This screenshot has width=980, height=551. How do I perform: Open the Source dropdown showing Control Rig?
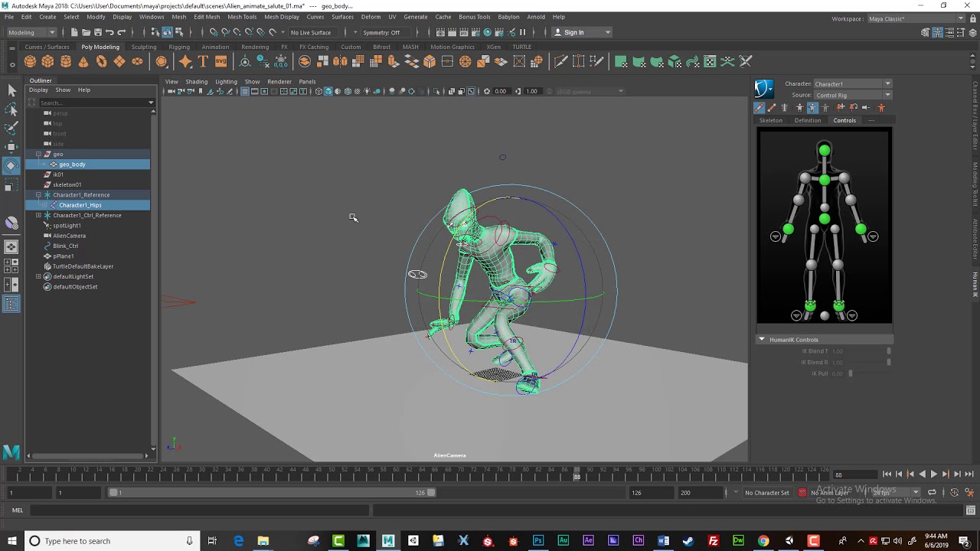point(852,95)
